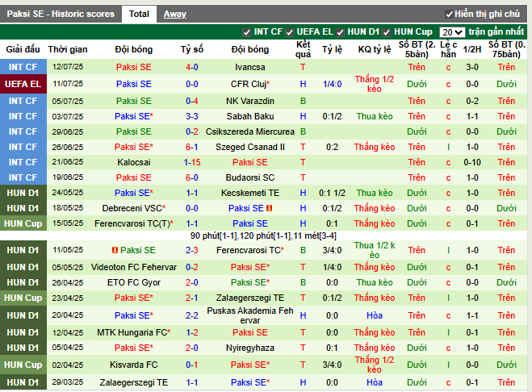Click the 1/4:0 odds for CFR Cluj match

pos(332,84)
